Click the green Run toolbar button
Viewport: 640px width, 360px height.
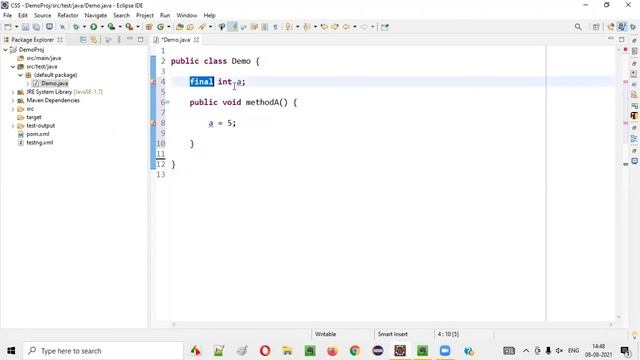point(93,27)
